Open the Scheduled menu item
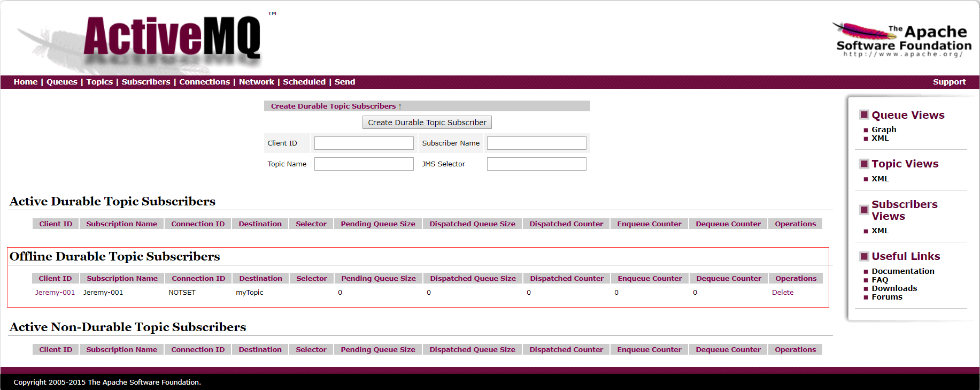Image resolution: width=980 pixels, height=390 pixels. coord(304,82)
